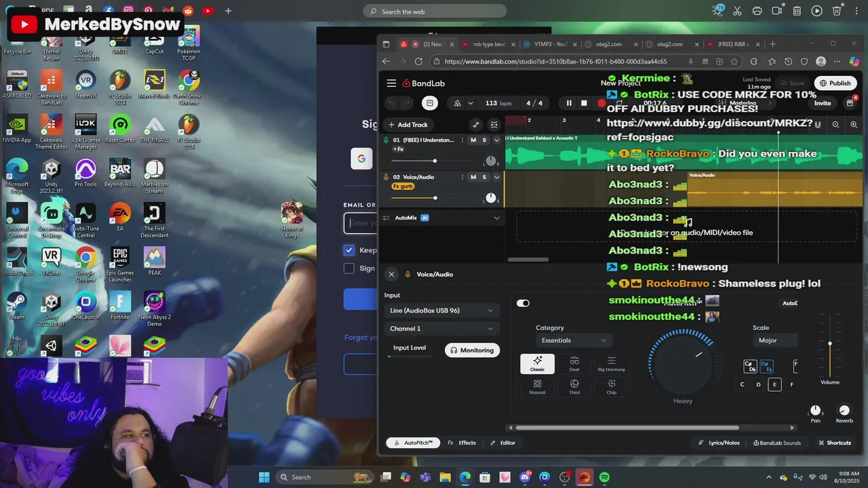
Task: Select the Classic AutoPitch preset
Action: 537,364
